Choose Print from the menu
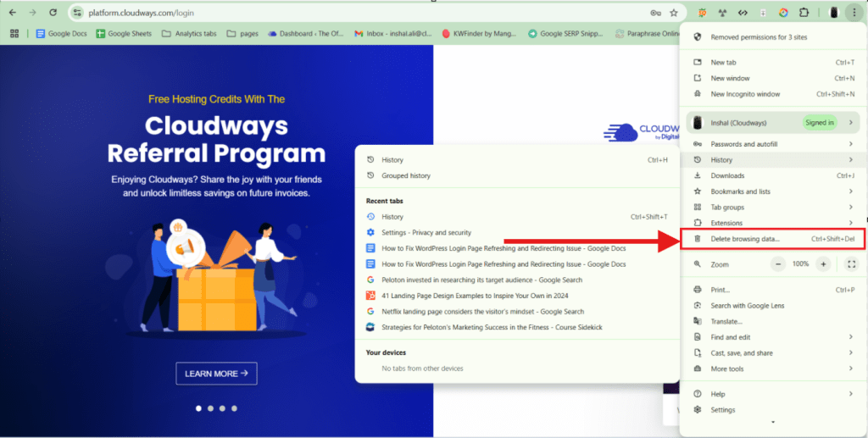The image size is (868, 438). tap(773, 290)
